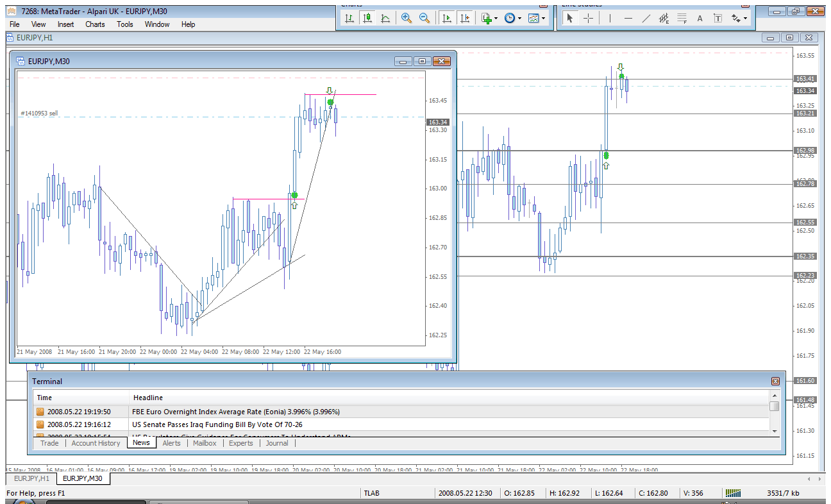Open the View menu
Image resolution: width=831 pixels, height=504 pixels.
click(x=38, y=24)
